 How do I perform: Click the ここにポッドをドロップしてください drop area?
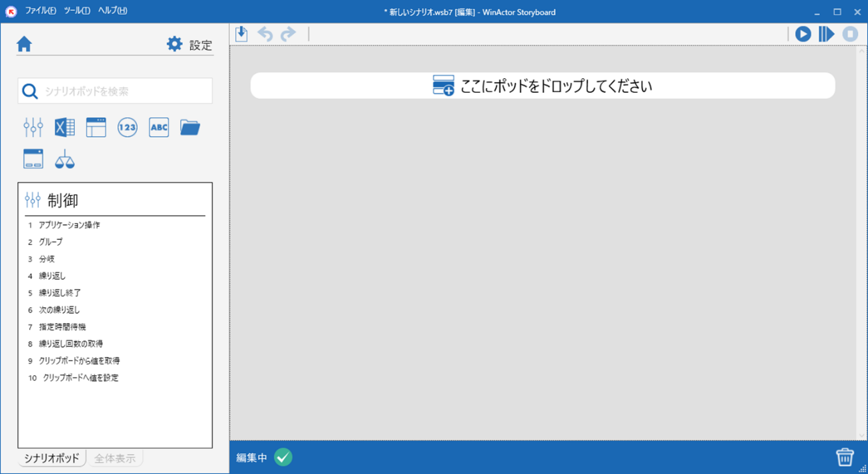[543, 85]
